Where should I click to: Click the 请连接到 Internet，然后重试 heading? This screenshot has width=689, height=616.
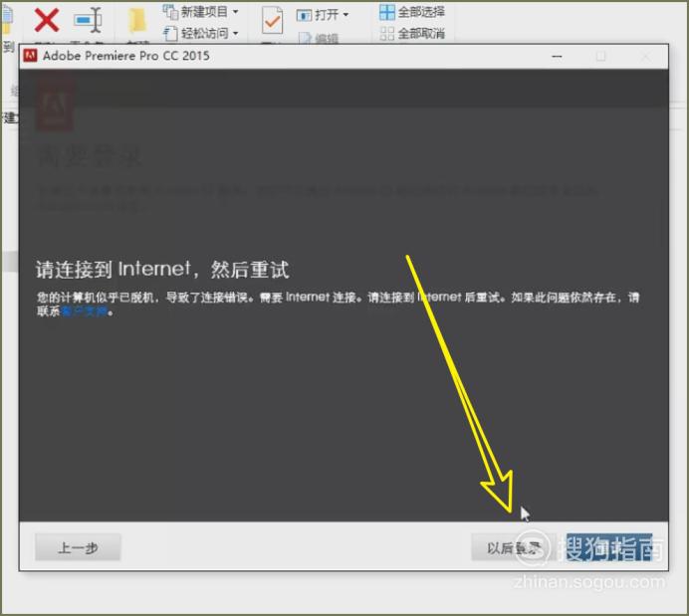tap(162, 269)
